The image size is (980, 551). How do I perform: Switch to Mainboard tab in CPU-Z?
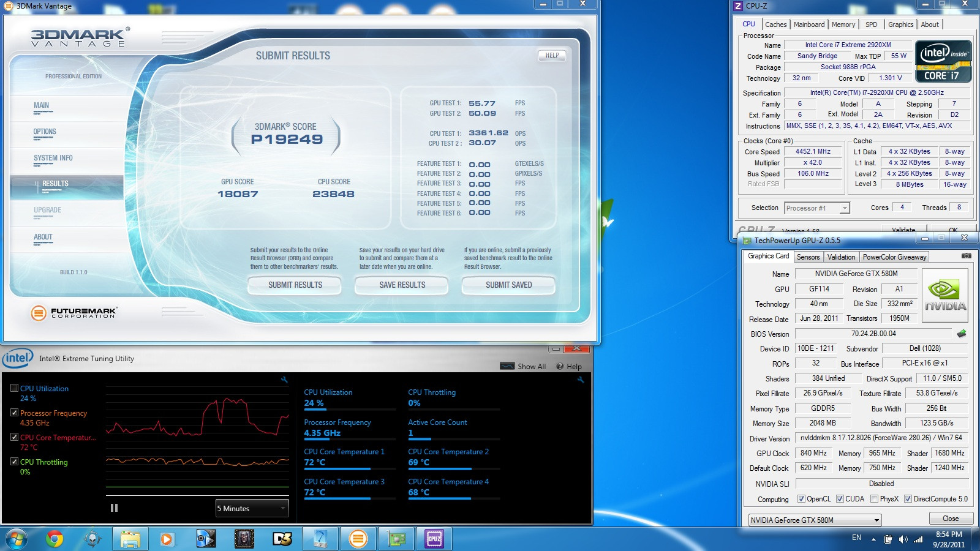click(x=809, y=24)
